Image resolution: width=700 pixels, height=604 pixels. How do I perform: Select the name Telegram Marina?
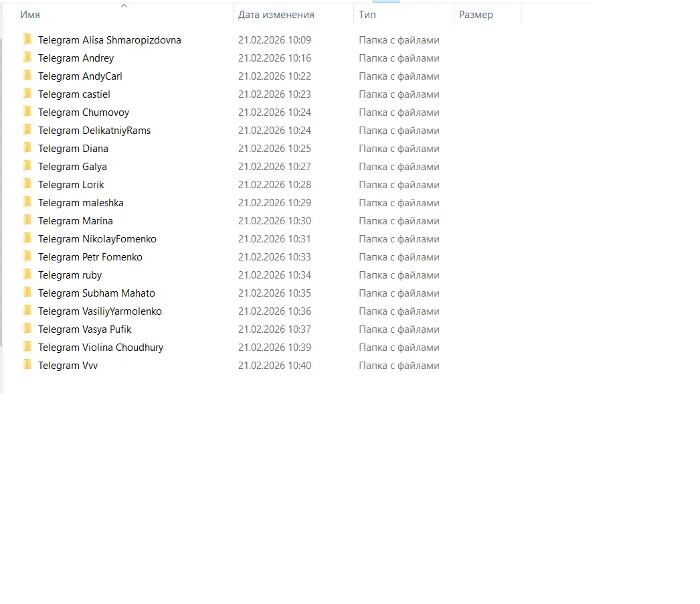[76, 221]
